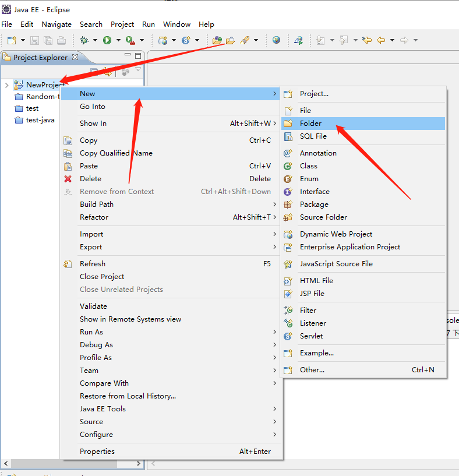Click the New wizard toolbar icon
This screenshot has width=459, height=476.
[x=12, y=40]
